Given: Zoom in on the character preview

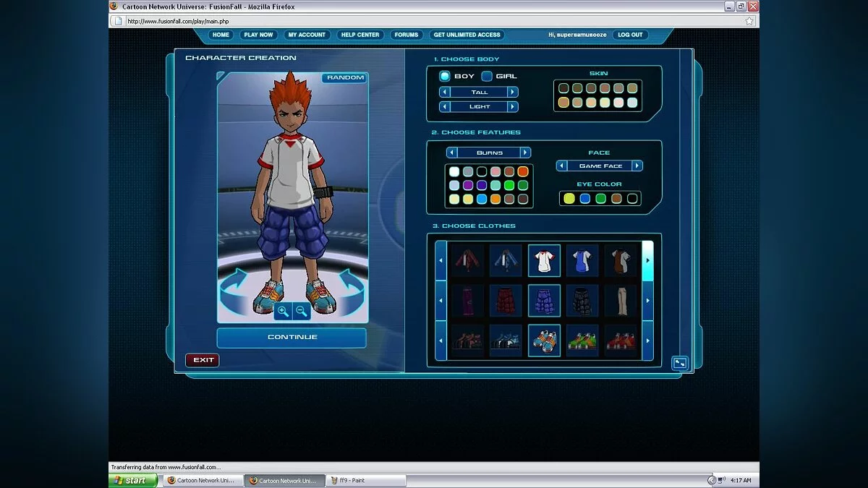Looking at the screenshot, I should [x=283, y=310].
